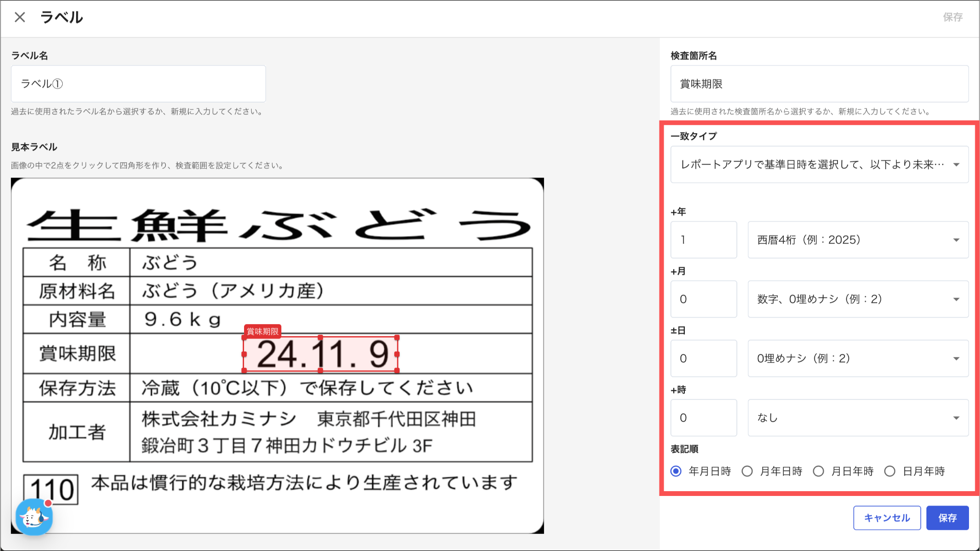Open day format dropdown 0埋めナシ
The width and height of the screenshot is (980, 551).
(858, 359)
